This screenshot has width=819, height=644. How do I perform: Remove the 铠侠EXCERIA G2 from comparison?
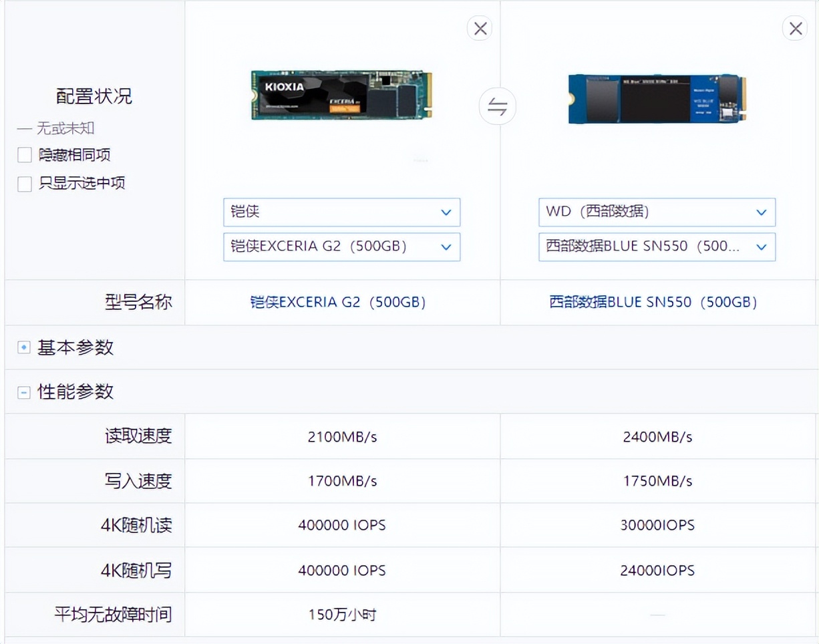pos(480,28)
